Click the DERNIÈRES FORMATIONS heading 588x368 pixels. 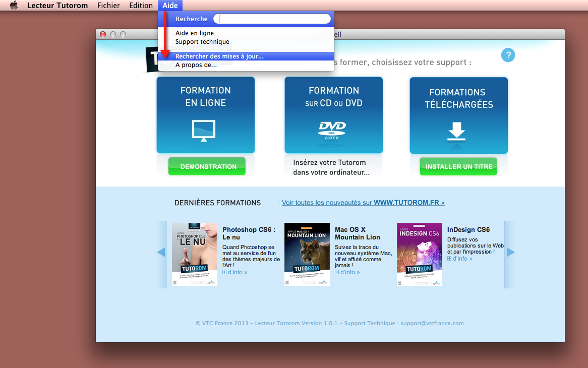(x=217, y=203)
